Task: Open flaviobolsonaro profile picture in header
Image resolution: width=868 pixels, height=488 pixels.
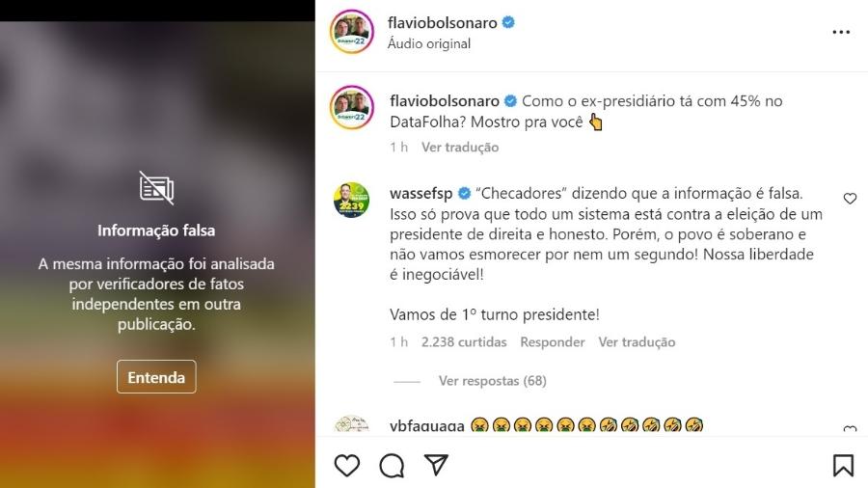Action: pos(351,32)
